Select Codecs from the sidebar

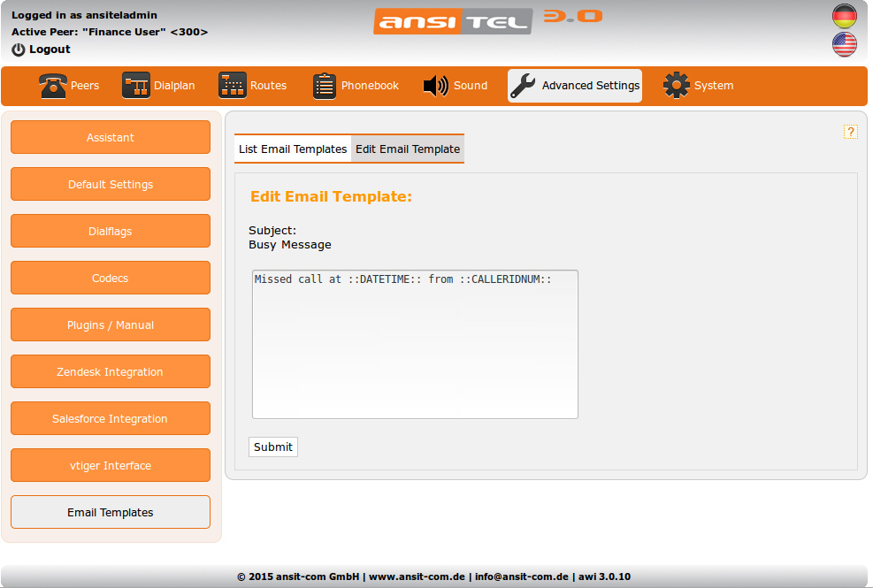pyautogui.click(x=111, y=279)
